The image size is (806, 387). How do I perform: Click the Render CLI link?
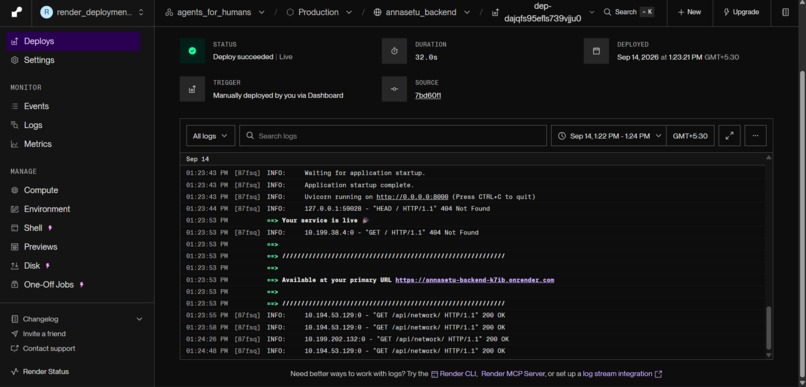click(x=455, y=374)
